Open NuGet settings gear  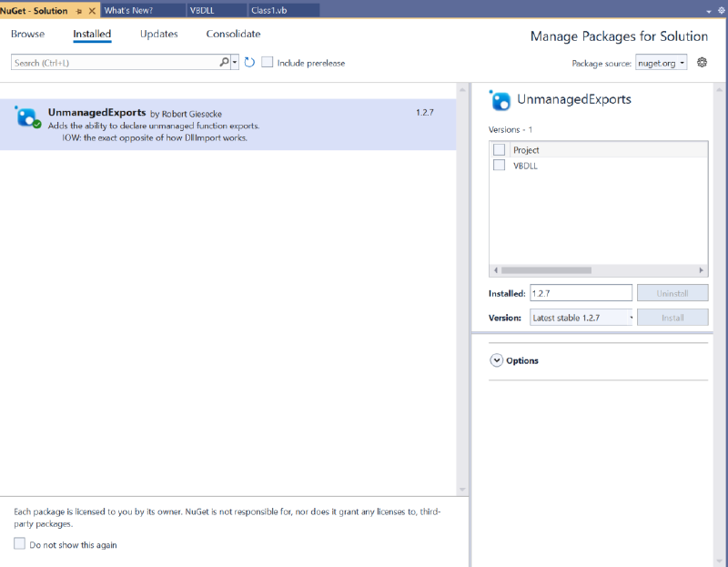coord(702,62)
